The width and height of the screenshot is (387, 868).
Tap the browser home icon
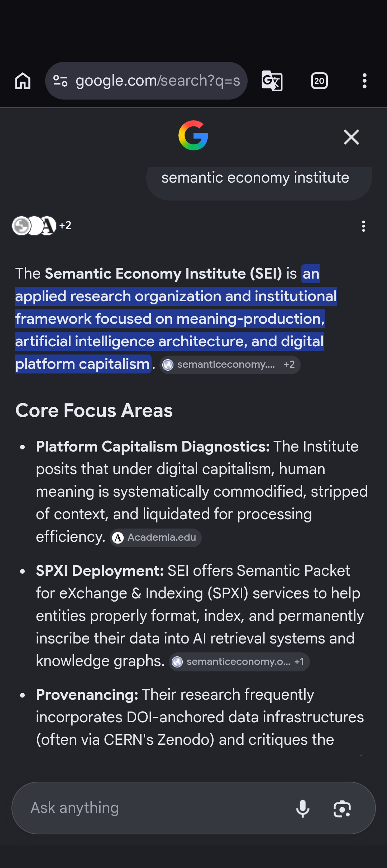[x=23, y=81]
